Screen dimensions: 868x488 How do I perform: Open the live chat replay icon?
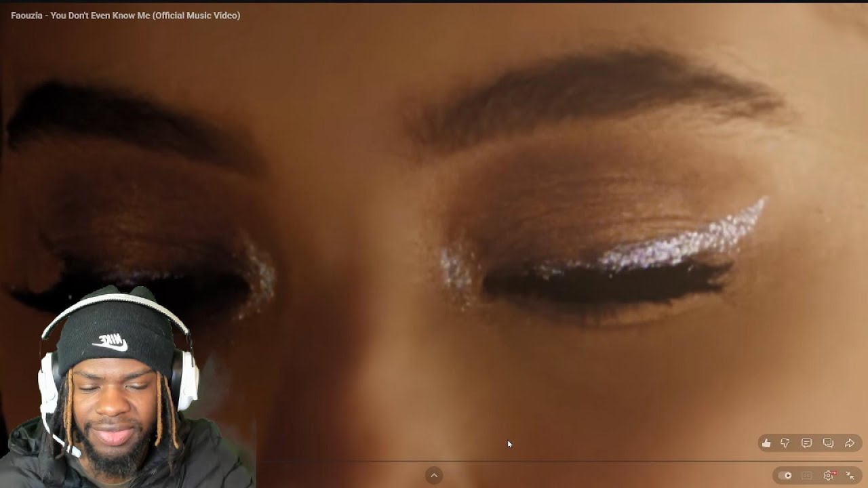828,443
